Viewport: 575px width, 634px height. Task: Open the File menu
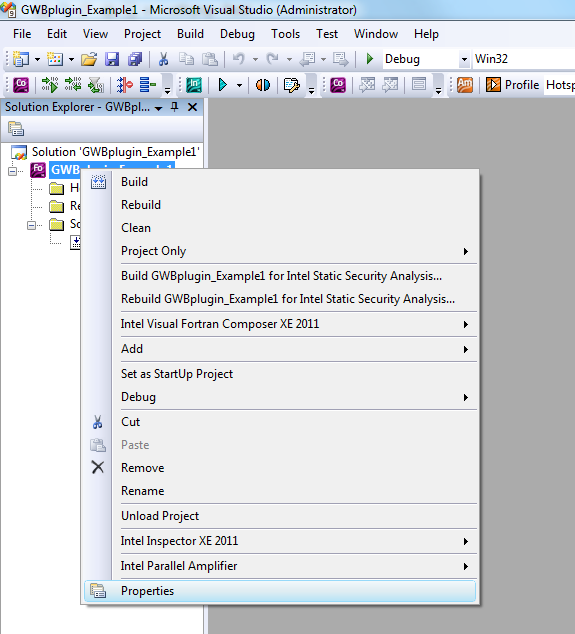(x=22, y=34)
